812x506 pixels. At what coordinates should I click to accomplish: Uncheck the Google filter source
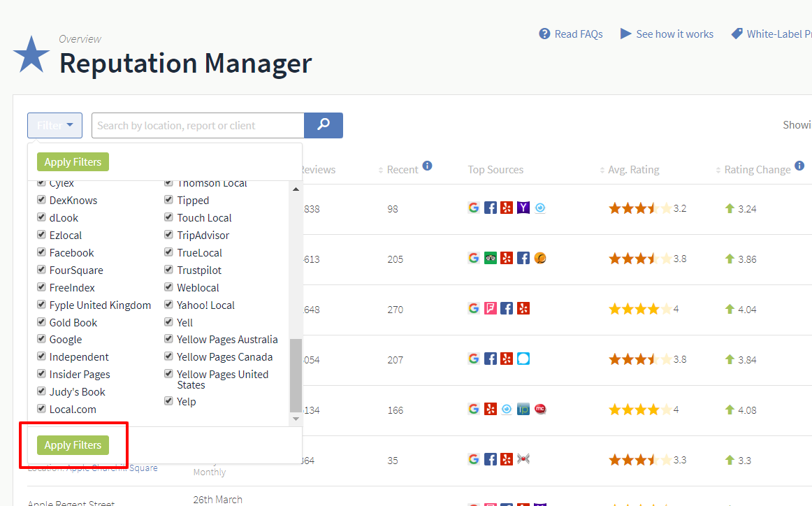click(x=41, y=339)
